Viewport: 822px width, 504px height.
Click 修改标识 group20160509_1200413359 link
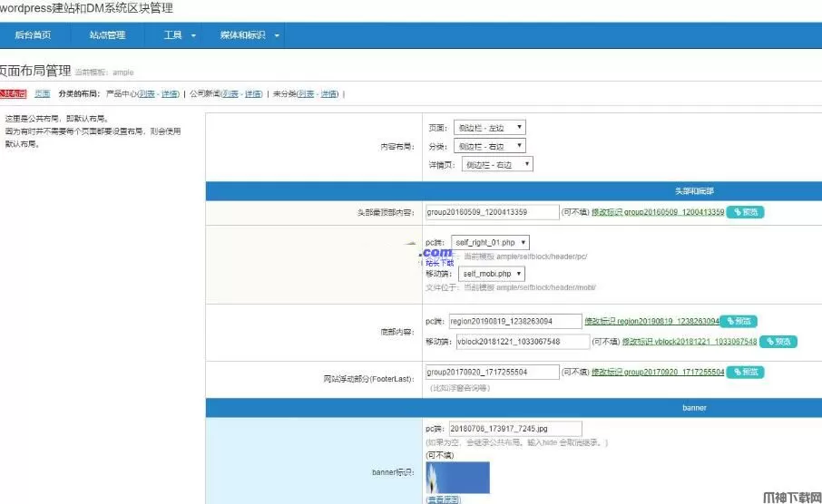(657, 212)
